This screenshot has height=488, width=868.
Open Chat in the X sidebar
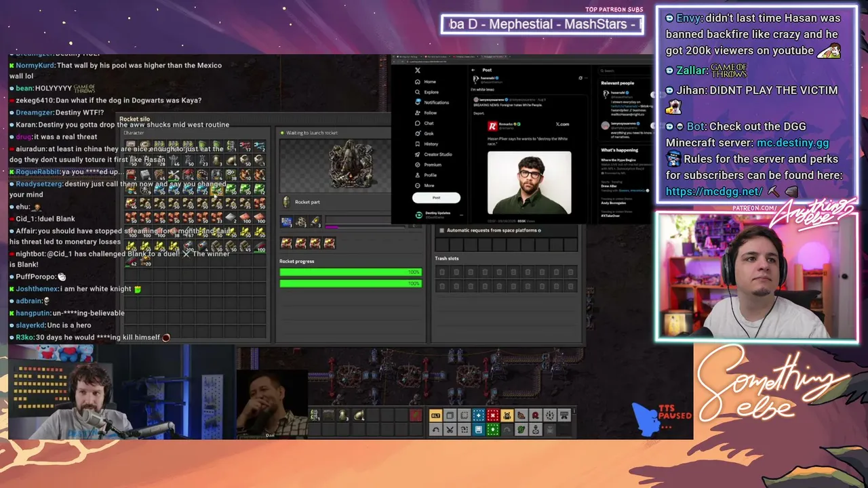click(x=425, y=123)
